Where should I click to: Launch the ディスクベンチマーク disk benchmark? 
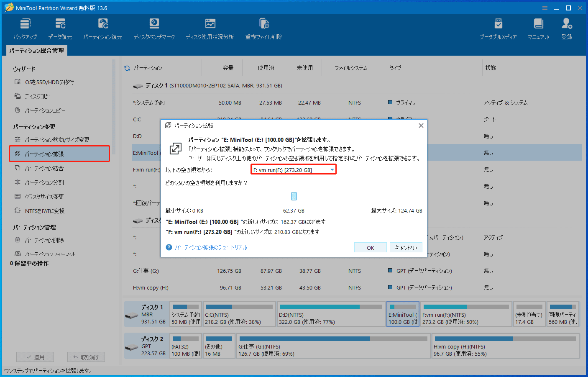pyautogui.click(x=154, y=29)
